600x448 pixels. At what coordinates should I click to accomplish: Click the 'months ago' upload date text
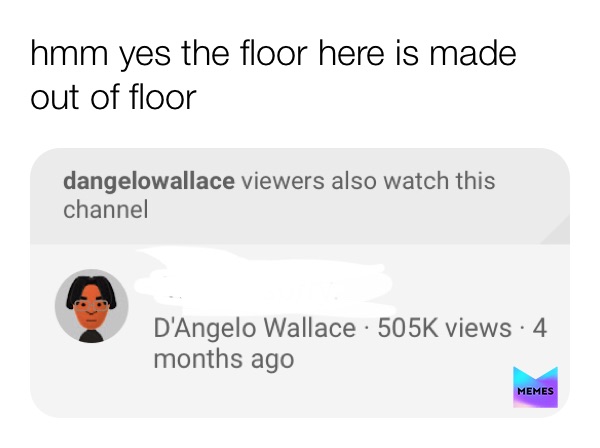click(224, 359)
